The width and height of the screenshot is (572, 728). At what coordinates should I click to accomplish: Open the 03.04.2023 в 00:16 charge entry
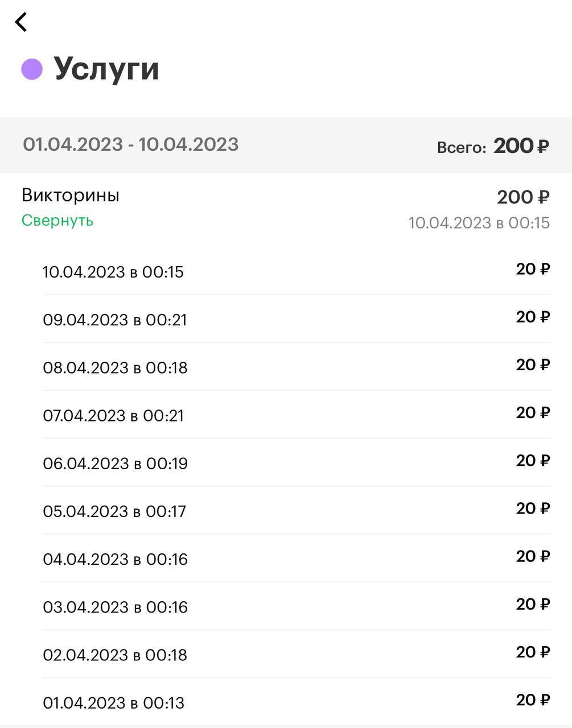[x=115, y=606]
